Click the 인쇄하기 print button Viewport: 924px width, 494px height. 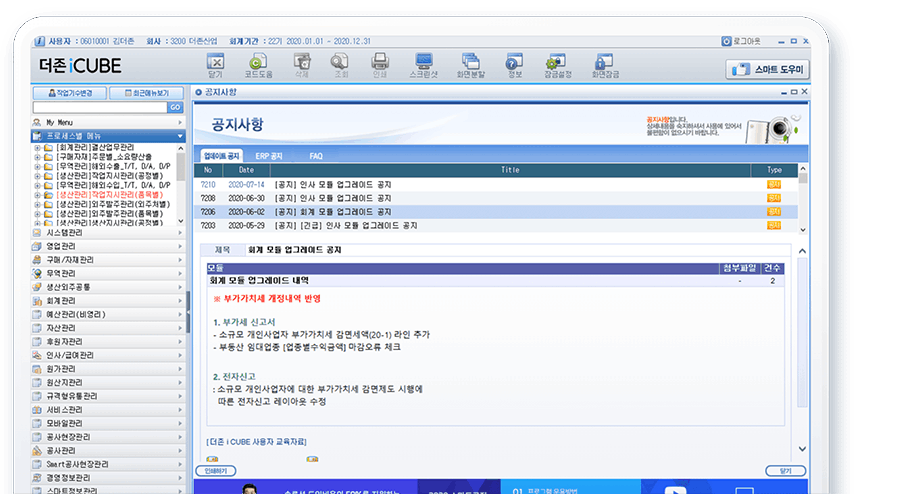(x=216, y=471)
